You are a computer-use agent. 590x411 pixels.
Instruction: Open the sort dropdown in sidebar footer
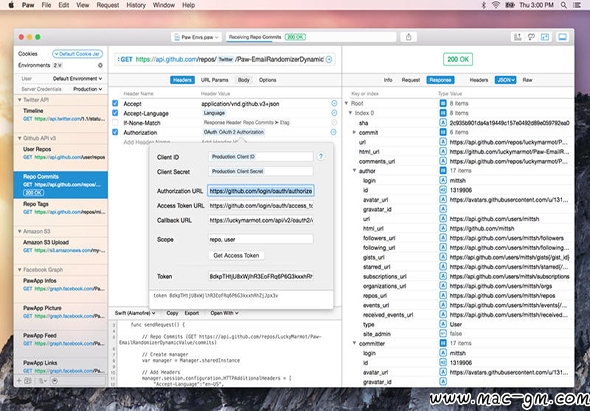coord(43,381)
